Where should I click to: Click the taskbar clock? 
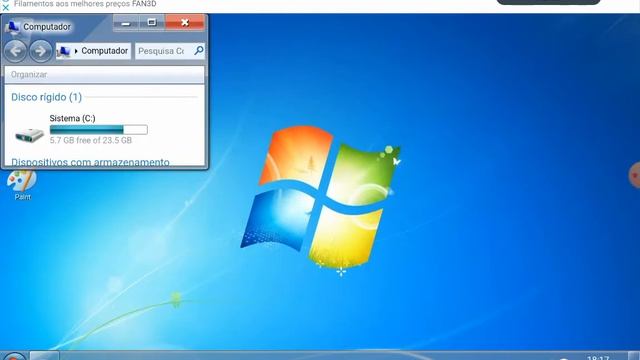tap(598, 357)
